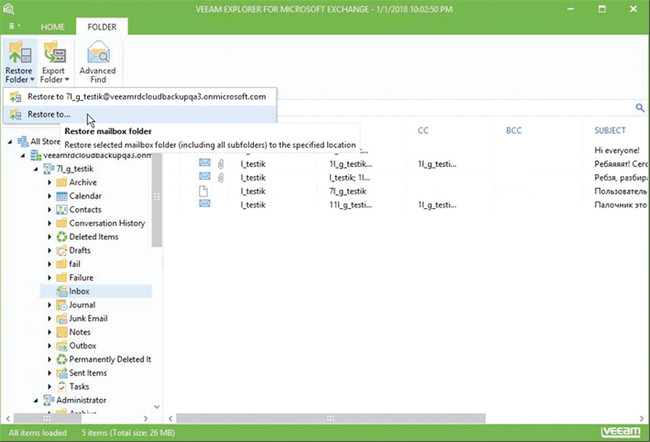Open Restore Folder dropdown arrow
650x442 pixels.
(32, 80)
